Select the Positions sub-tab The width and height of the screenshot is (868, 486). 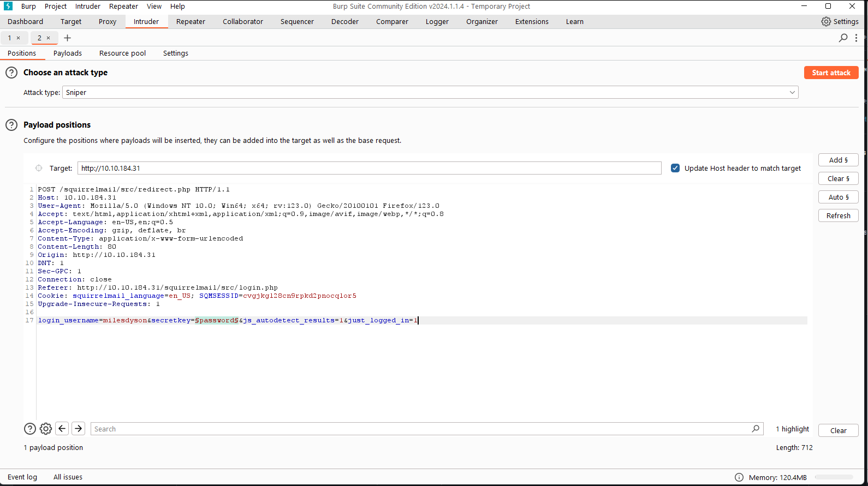22,53
